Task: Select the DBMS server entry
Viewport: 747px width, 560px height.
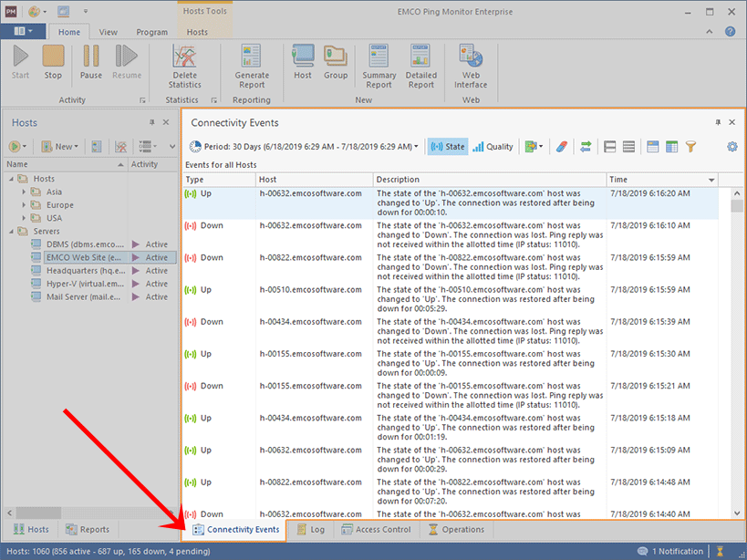Action: 85,244
